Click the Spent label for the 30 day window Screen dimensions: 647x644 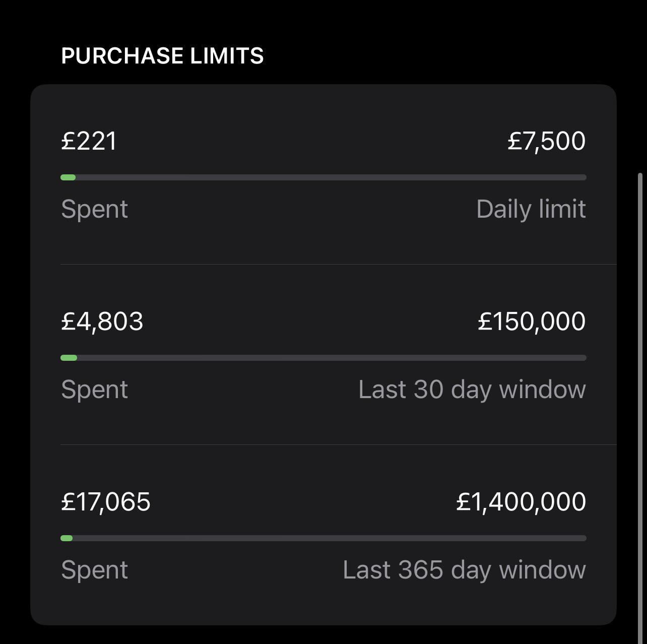[94, 389]
